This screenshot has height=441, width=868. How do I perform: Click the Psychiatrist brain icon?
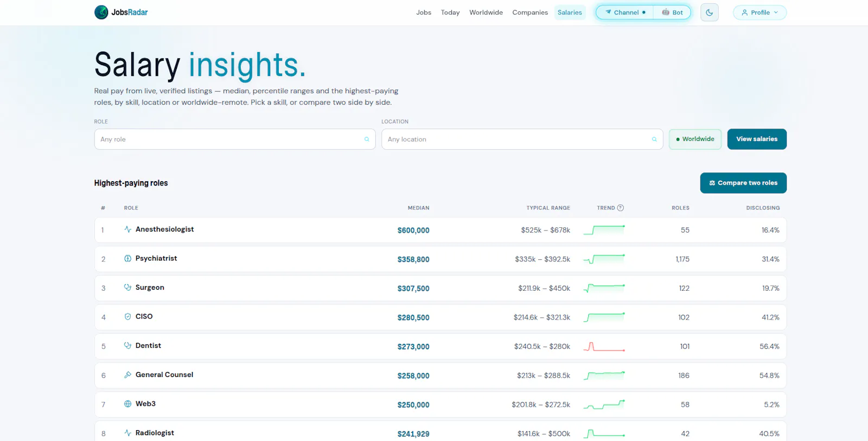tap(128, 258)
